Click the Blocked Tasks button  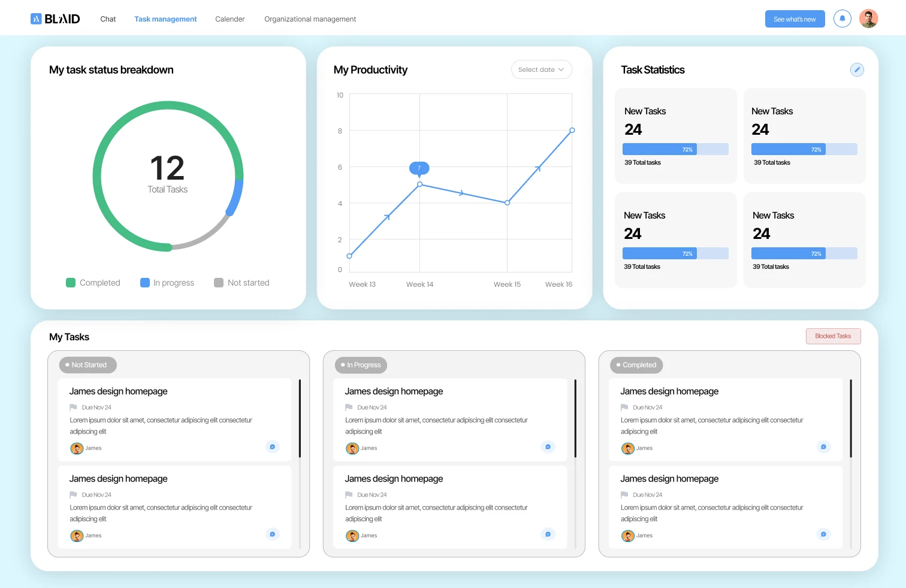[833, 336]
